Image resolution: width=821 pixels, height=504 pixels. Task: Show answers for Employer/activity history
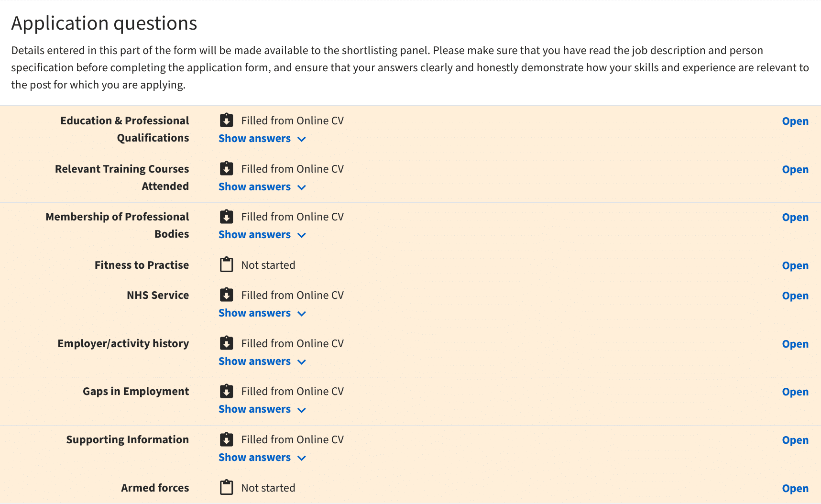pyautogui.click(x=262, y=362)
